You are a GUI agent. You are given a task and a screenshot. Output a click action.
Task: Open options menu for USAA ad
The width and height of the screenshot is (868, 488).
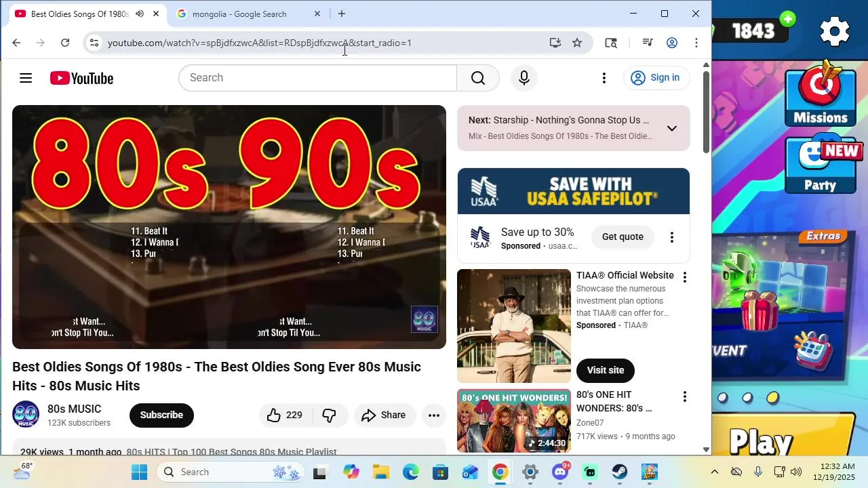pos(672,237)
